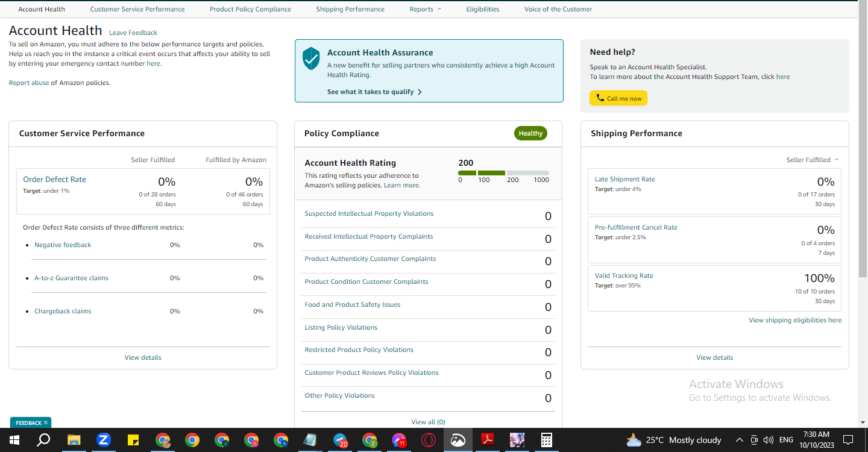Screen dimensions: 868x452
Task: Open the Windows Start menu
Action: click(x=14, y=440)
